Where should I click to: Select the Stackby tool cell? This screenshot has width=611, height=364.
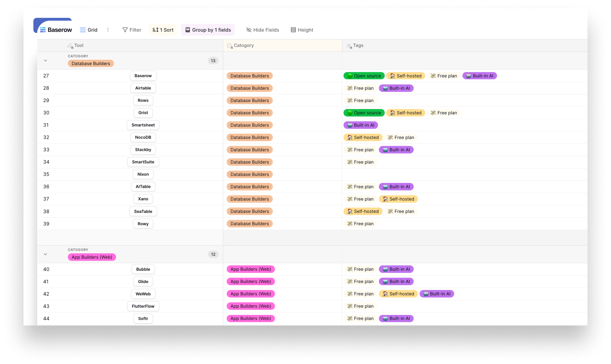143,150
